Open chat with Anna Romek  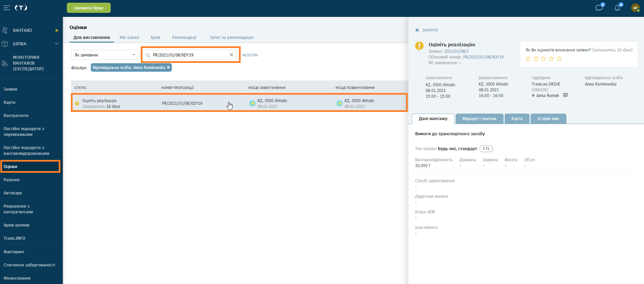(565, 95)
